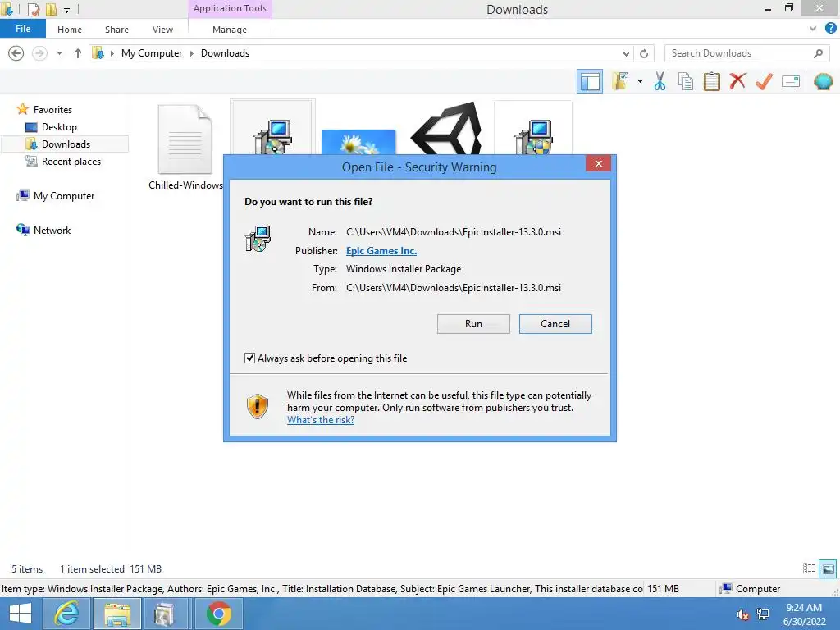
Task: Expand the ribbon with the chevron
Action: (813, 29)
